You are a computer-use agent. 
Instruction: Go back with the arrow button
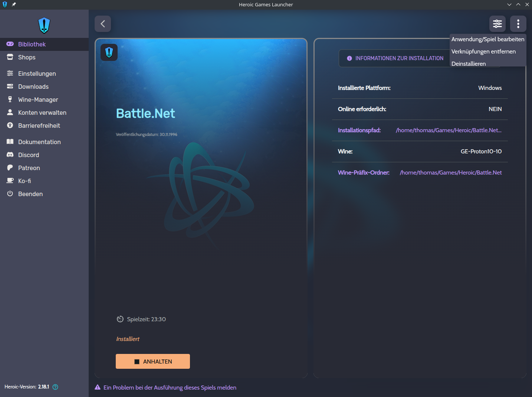coord(103,24)
